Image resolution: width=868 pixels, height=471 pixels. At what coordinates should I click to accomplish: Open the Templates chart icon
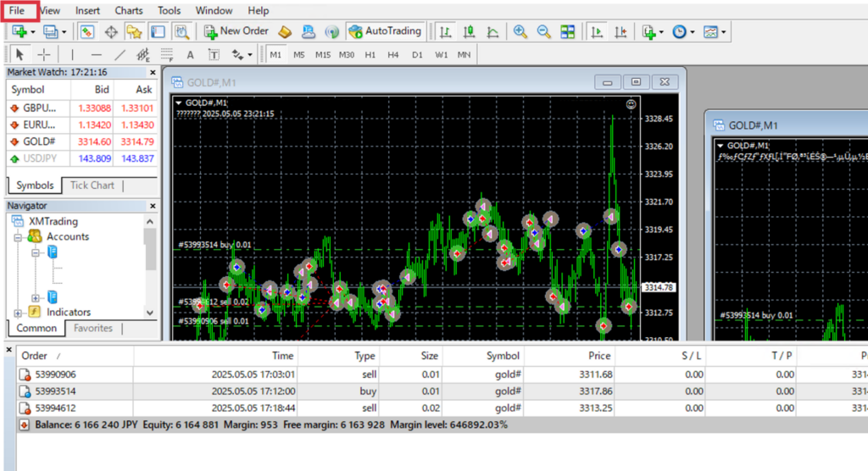click(x=710, y=31)
